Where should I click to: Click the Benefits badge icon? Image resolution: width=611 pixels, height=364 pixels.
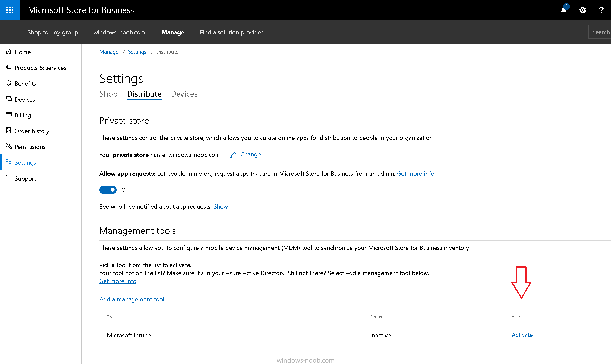coord(9,83)
